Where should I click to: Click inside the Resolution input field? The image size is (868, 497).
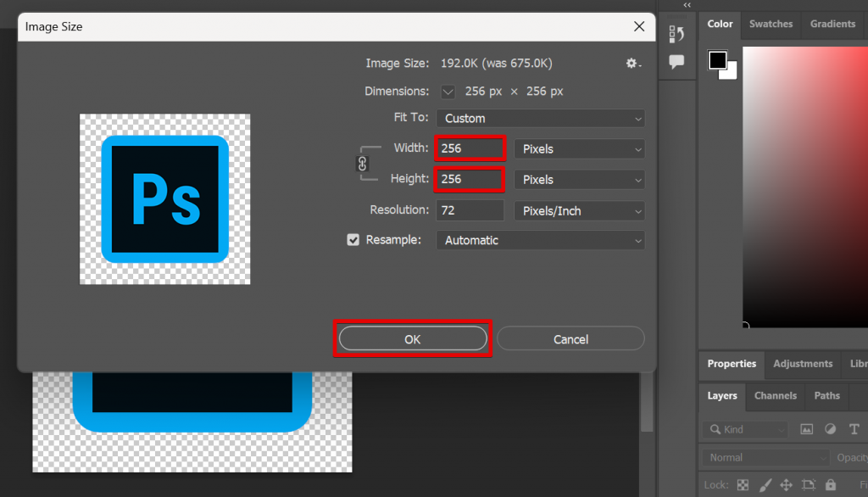tap(470, 210)
